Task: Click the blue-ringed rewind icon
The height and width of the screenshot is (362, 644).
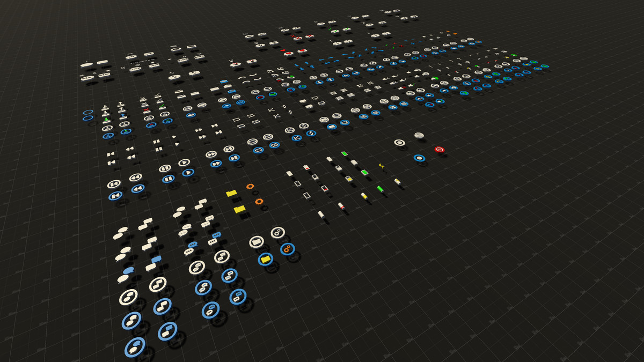Action: [x=138, y=189]
